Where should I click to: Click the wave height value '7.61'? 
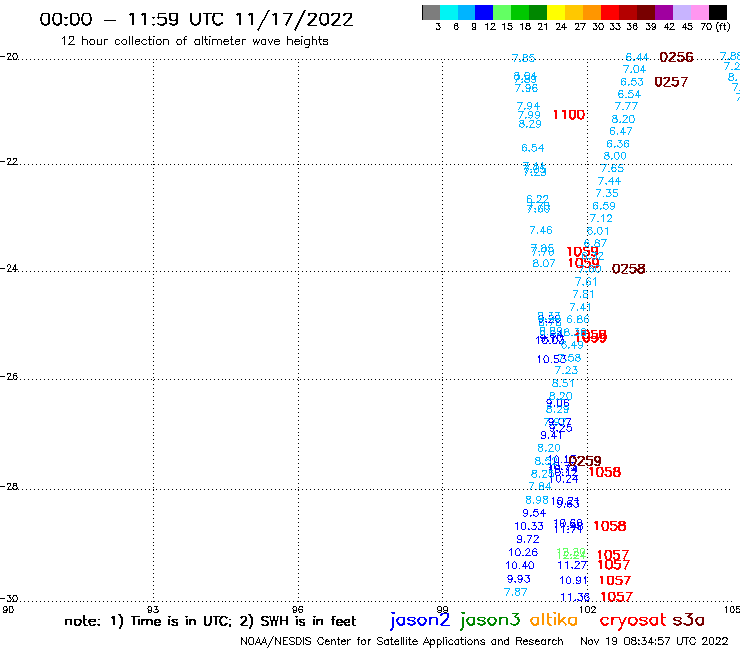click(x=586, y=282)
